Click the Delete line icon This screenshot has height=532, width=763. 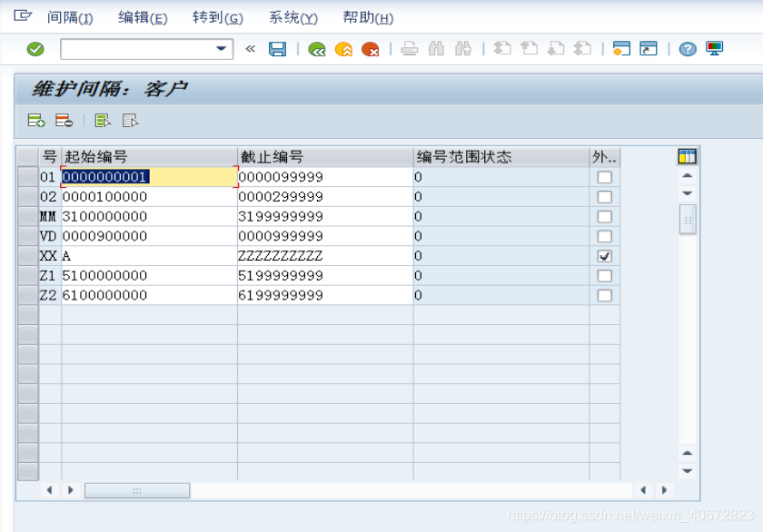(x=64, y=120)
